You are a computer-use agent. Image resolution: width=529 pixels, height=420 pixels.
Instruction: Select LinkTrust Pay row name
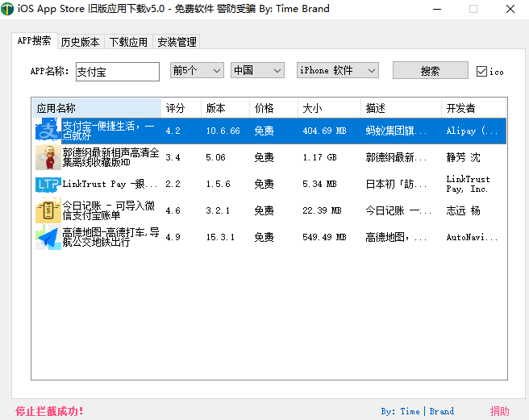(x=110, y=184)
